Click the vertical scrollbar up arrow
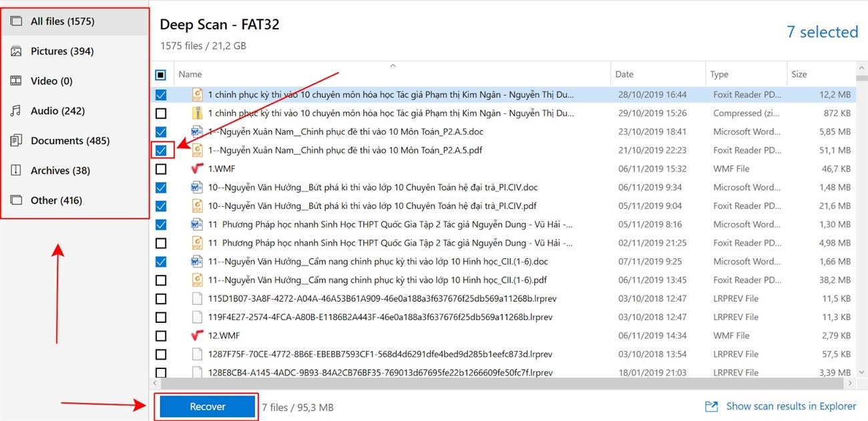 862,69
